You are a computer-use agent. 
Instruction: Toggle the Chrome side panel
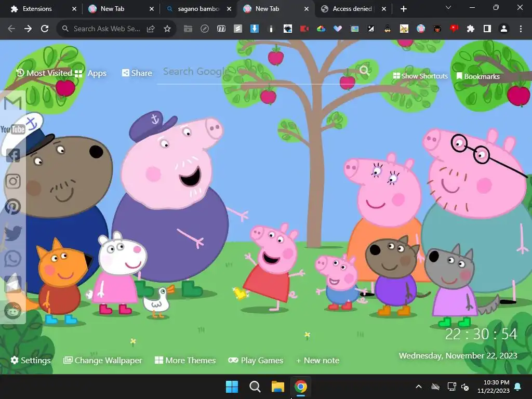click(x=487, y=29)
